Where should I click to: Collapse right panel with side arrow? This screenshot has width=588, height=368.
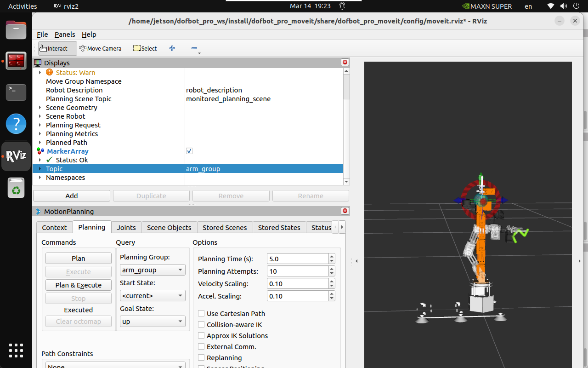coord(579,261)
